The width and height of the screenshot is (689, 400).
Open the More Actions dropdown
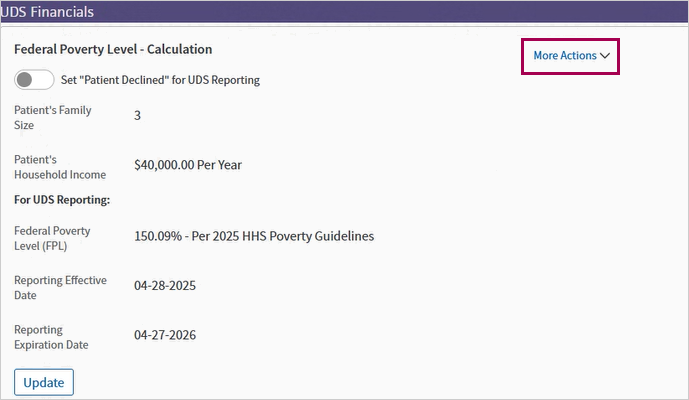(571, 56)
